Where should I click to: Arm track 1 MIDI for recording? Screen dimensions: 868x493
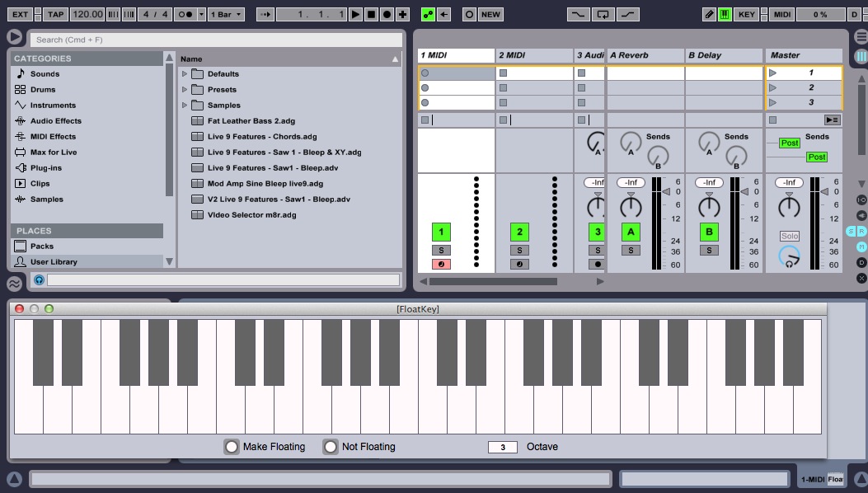(x=440, y=265)
